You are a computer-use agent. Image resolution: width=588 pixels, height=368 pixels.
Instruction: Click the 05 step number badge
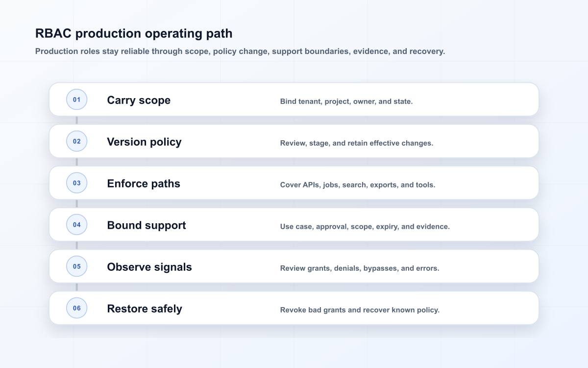(x=77, y=266)
